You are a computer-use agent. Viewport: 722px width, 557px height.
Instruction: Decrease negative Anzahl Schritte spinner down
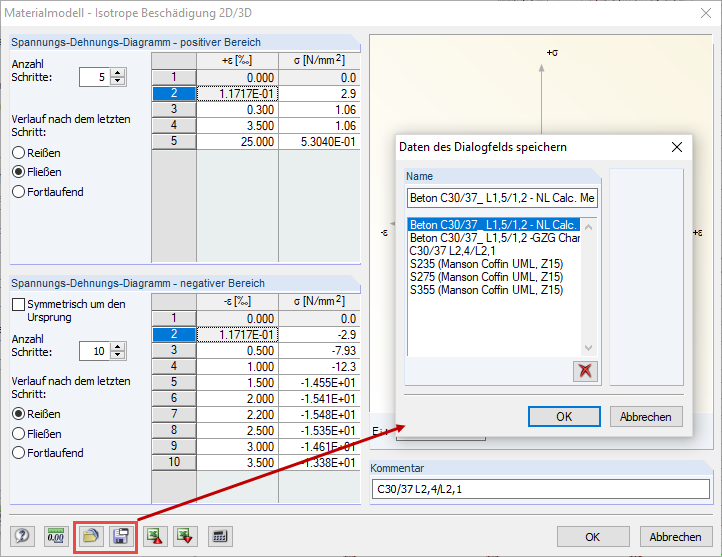(118, 356)
